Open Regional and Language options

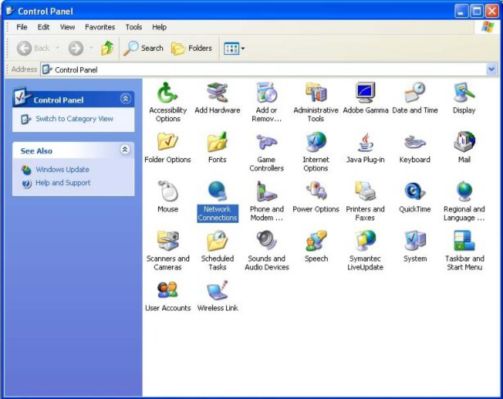point(464,201)
